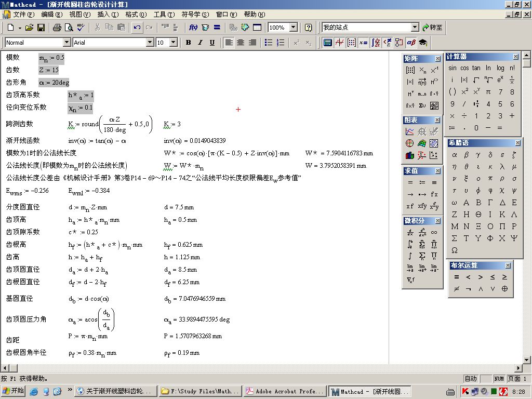The width and height of the screenshot is (532, 399).
Task: Save the worksheet with the floppy disk icon
Action: click(x=41, y=28)
